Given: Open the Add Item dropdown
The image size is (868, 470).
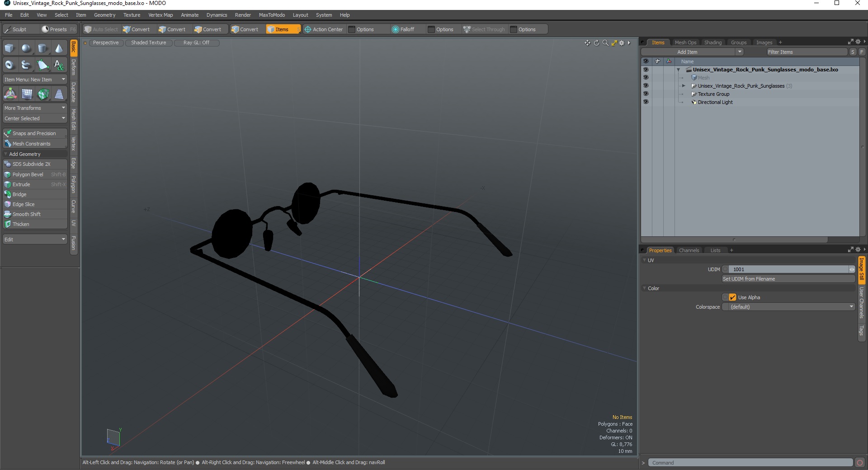Looking at the screenshot, I should (692, 52).
